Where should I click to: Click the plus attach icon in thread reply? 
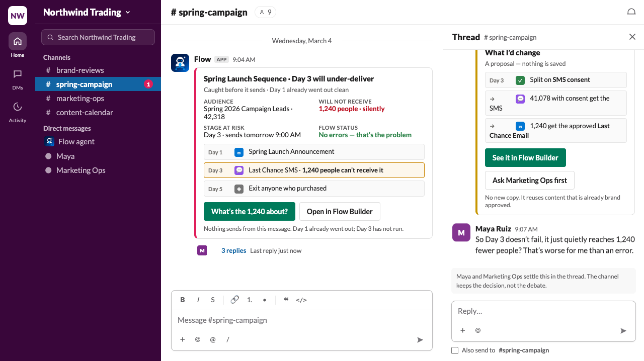click(462, 330)
